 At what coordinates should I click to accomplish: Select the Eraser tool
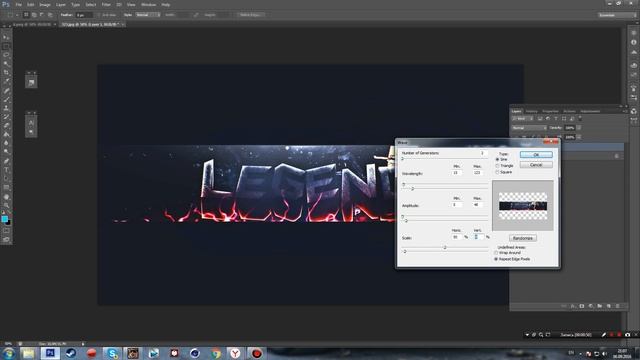pyautogui.click(x=6, y=126)
